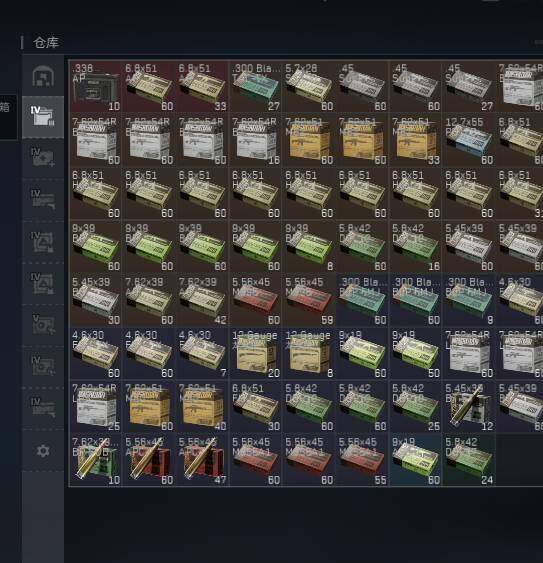Select the 12 Gauge shell box of 8
This screenshot has width=543, height=563.
pos(309,353)
